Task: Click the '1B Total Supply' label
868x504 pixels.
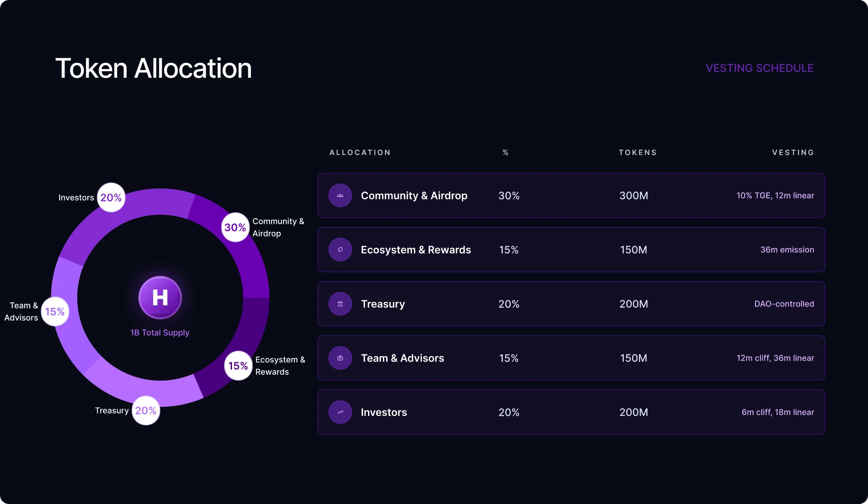Action: 160,333
